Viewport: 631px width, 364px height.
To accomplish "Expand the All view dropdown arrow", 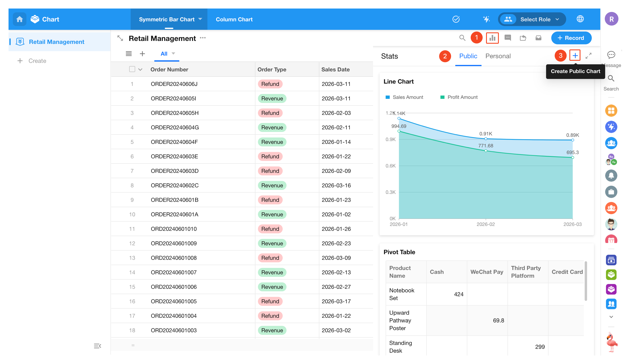I will point(173,53).
